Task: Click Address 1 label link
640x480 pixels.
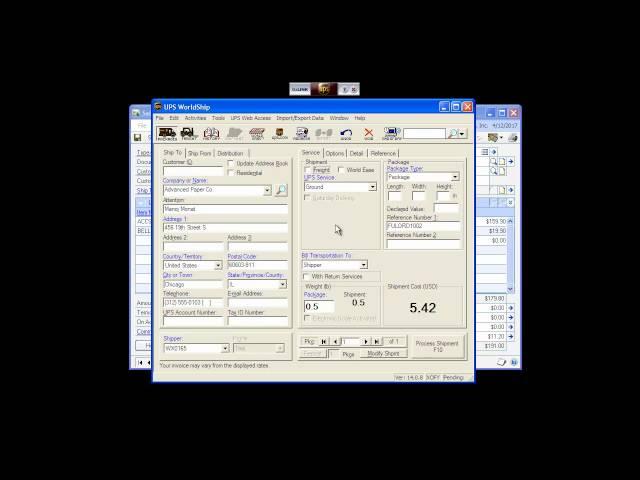Action: (x=174, y=219)
